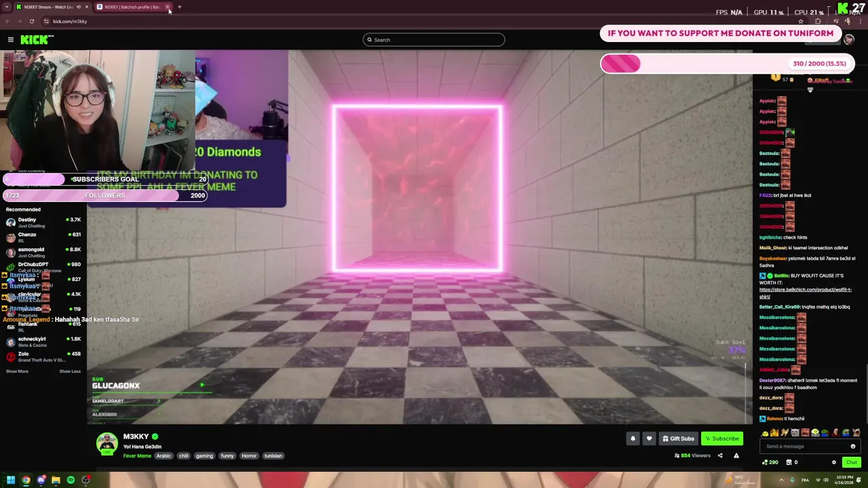868x488 pixels.
Task: Insert the first yellow quick emote
Action: click(x=766, y=433)
